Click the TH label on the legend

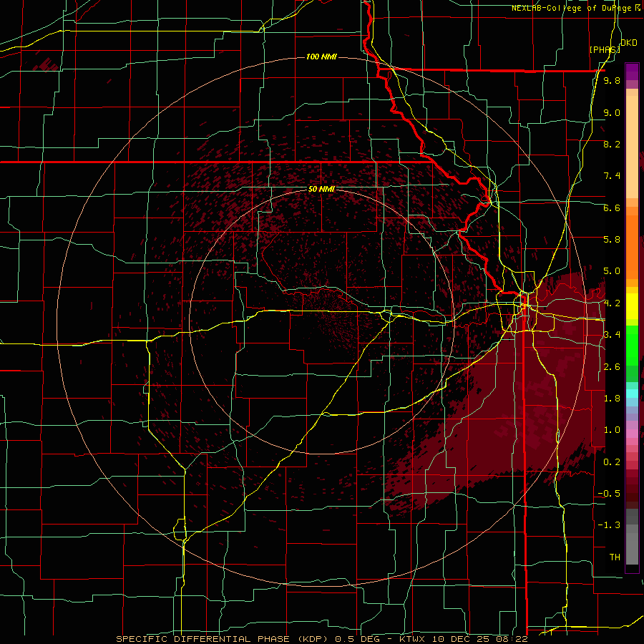pyautogui.click(x=615, y=557)
